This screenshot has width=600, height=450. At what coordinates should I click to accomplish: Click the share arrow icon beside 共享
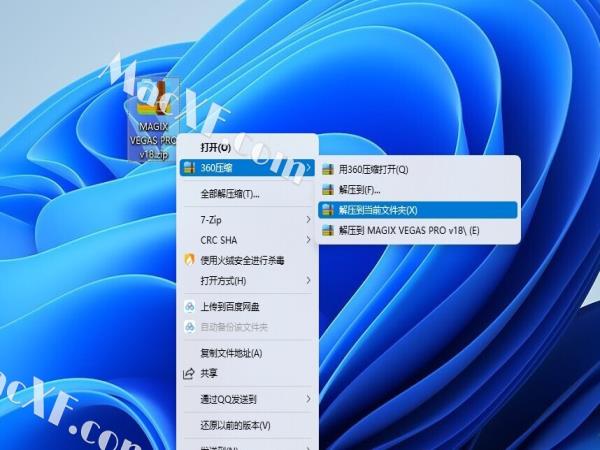pos(189,373)
